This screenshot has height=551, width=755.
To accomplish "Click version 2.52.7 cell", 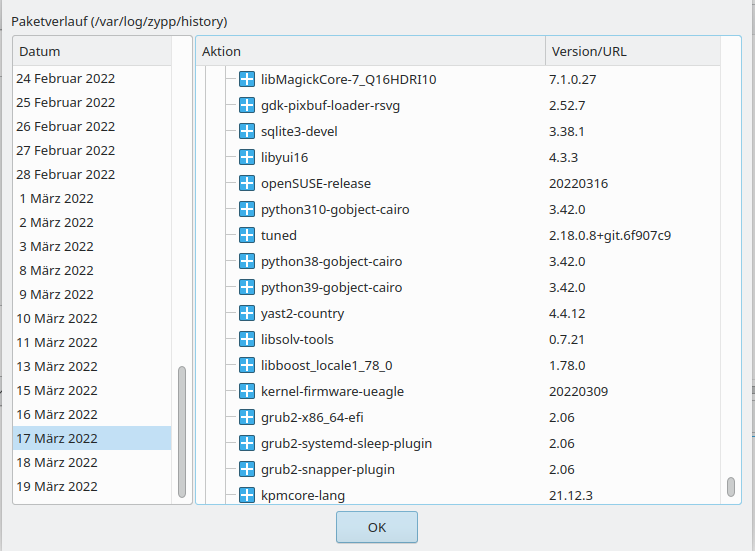I will [x=567, y=105].
